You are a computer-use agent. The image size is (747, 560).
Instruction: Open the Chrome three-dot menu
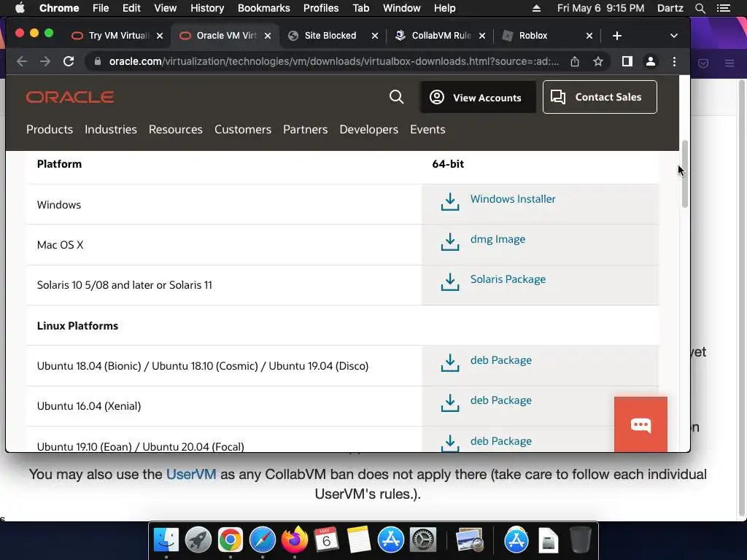tap(674, 61)
